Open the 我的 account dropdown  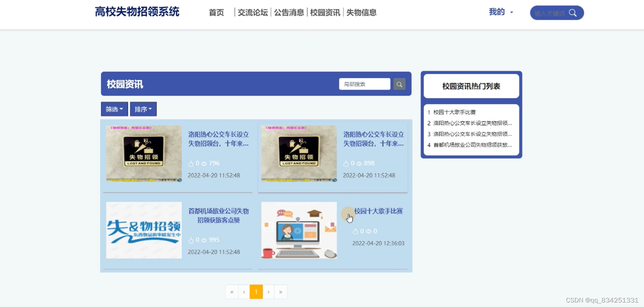[501, 12]
